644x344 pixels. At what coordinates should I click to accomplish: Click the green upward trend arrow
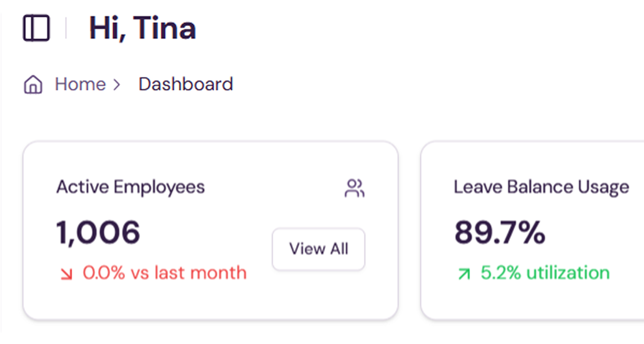pos(464,274)
